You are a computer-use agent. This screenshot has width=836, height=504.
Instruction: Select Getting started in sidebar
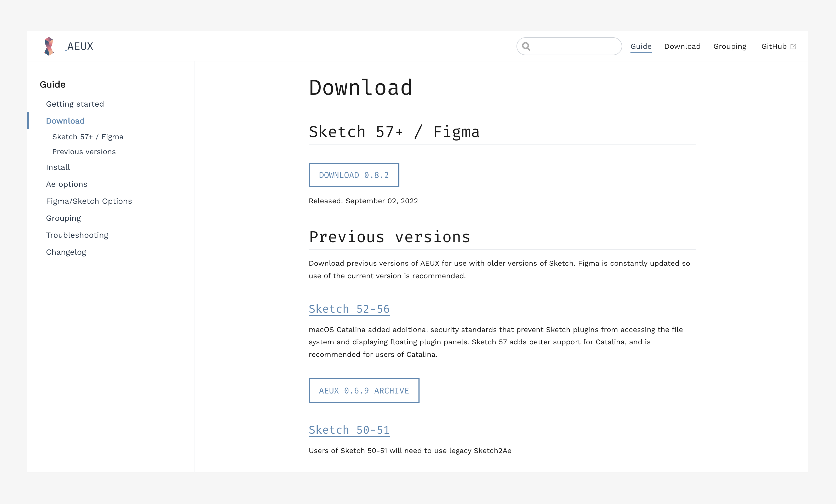click(x=75, y=104)
